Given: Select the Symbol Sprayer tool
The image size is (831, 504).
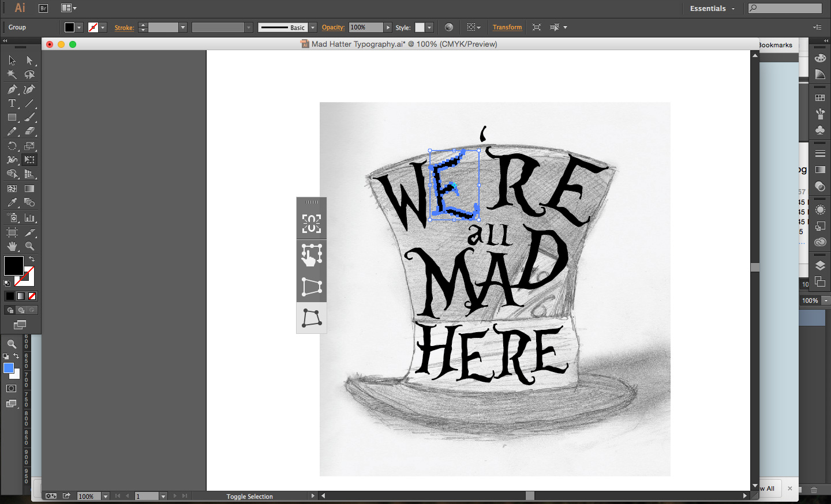Looking at the screenshot, I should pyautogui.click(x=12, y=217).
